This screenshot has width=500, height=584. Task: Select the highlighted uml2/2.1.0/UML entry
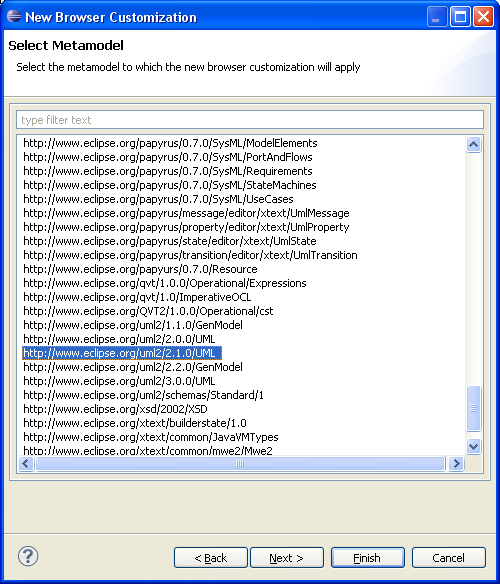(122, 353)
